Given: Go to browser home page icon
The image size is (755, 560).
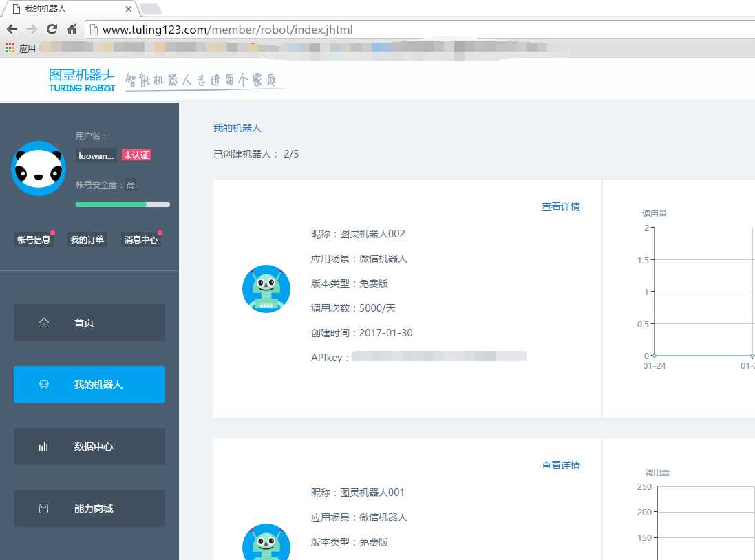Looking at the screenshot, I should [72, 30].
